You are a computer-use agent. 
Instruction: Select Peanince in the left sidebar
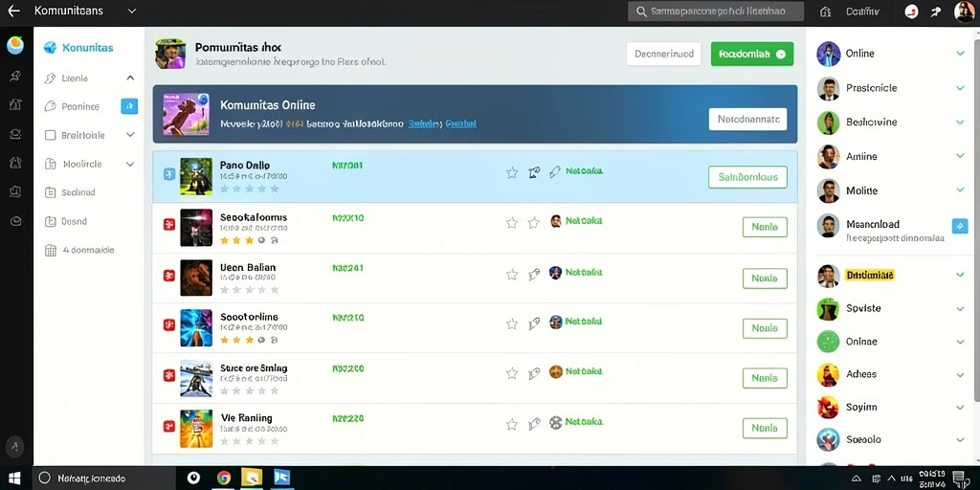(80, 106)
